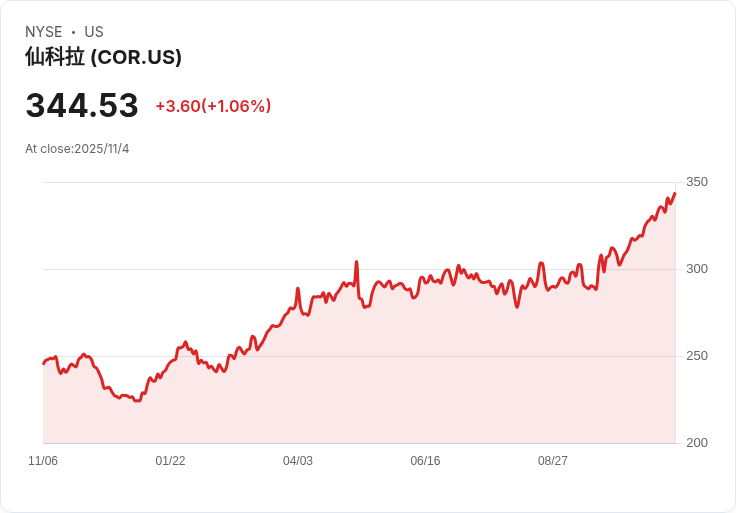Click the shaded area under the price line
This screenshot has width=736, height=513.
pos(400,380)
